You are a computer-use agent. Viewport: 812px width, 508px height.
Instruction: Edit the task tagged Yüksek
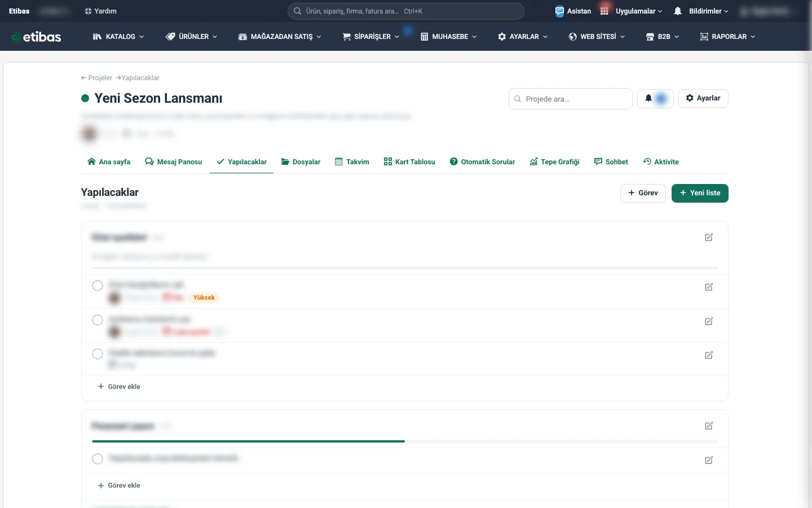coord(709,287)
